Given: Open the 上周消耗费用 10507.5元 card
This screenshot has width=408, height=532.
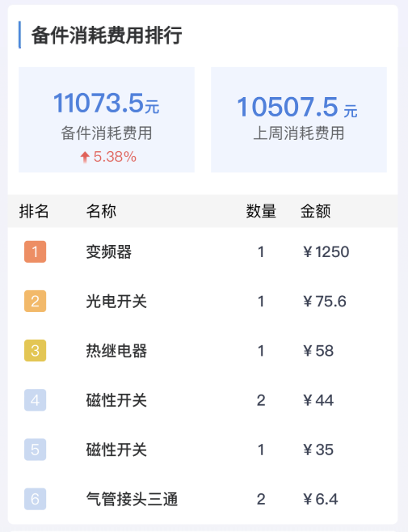Looking at the screenshot, I should [x=299, y=120].
